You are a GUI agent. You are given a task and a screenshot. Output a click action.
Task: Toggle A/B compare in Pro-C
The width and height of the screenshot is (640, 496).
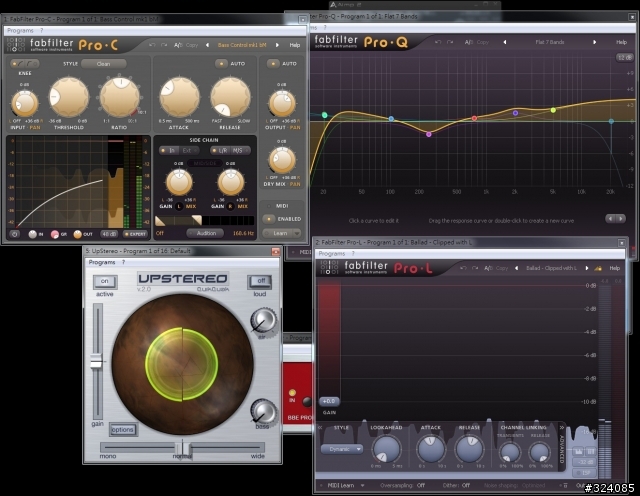(x=178, y=45)
